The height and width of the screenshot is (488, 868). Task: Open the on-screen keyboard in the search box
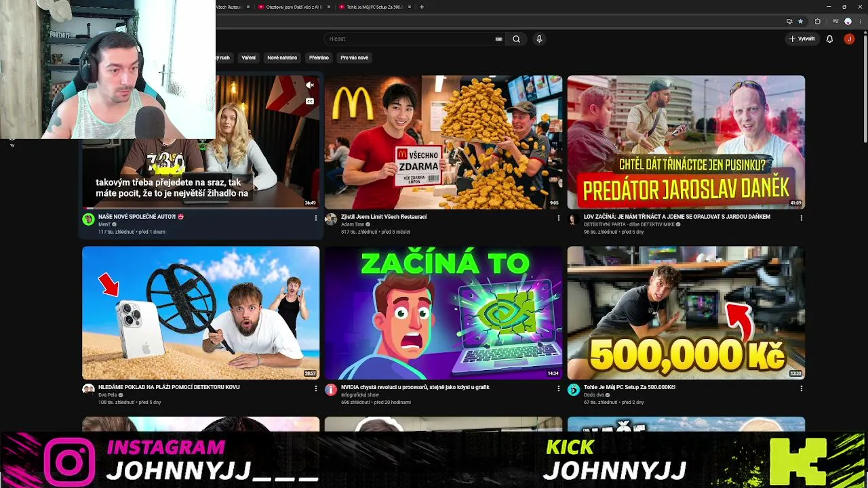click(x=499, y=39)
